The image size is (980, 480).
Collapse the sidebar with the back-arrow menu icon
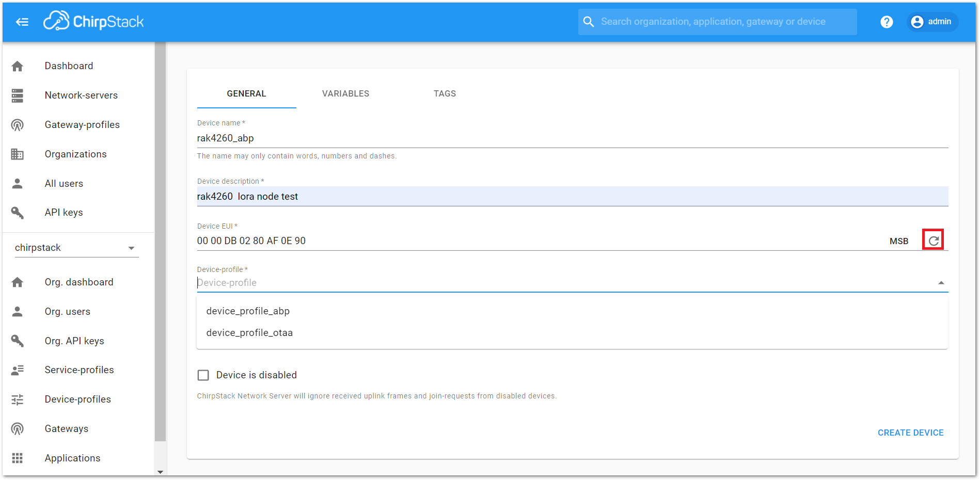click(x=22, y=22)
